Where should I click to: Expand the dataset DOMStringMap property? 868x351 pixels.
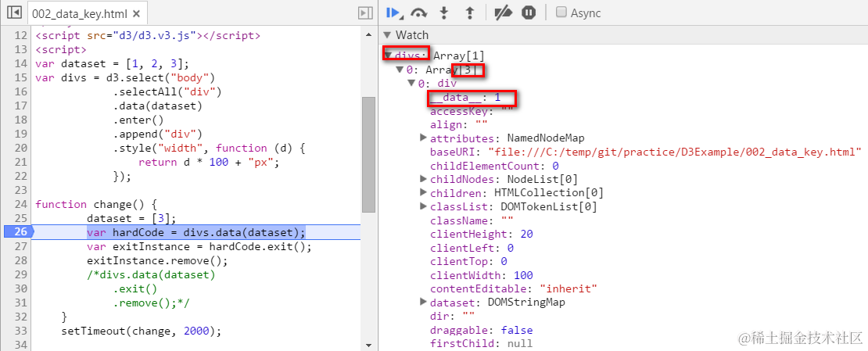(x=424, y=303)
